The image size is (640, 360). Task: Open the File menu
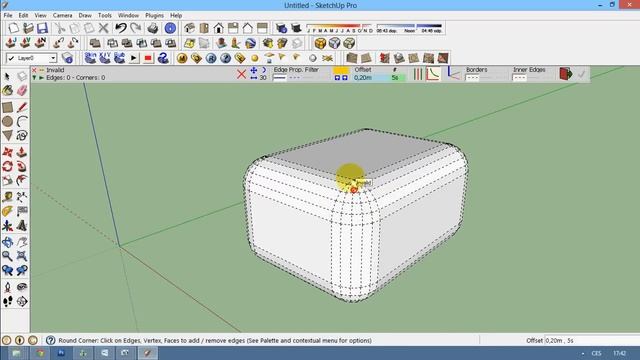pyautogui.click(x=8, y=15)
